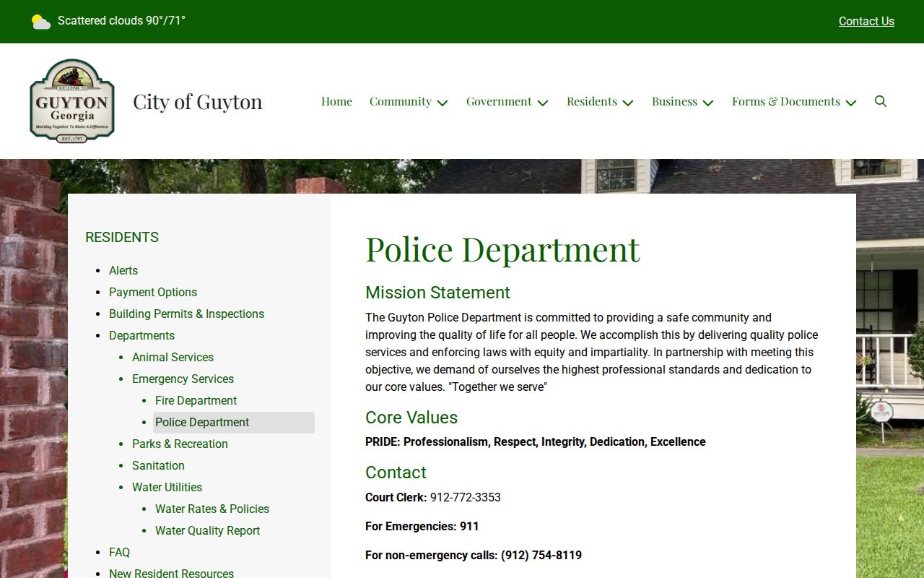Image resolution: width=924 pixels, height=578 pixels.
Task: Open Alerts in the sidebar
Action: tap(123, 270)
